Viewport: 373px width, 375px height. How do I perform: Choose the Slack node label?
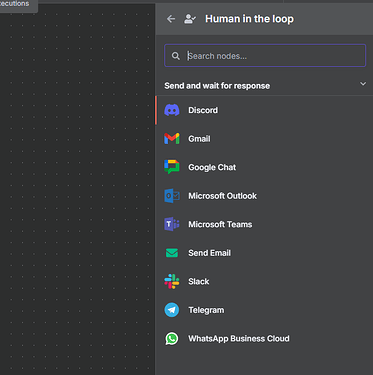coord(199,282)
